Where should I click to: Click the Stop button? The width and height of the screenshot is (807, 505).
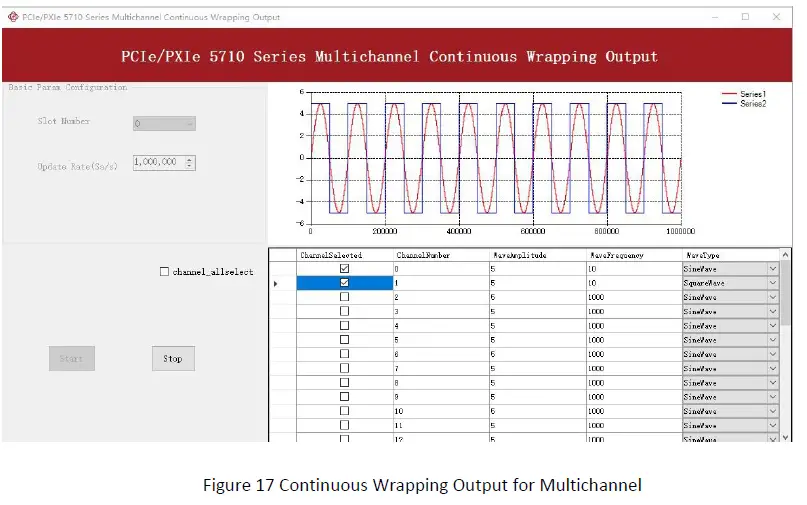coord(173,358)
